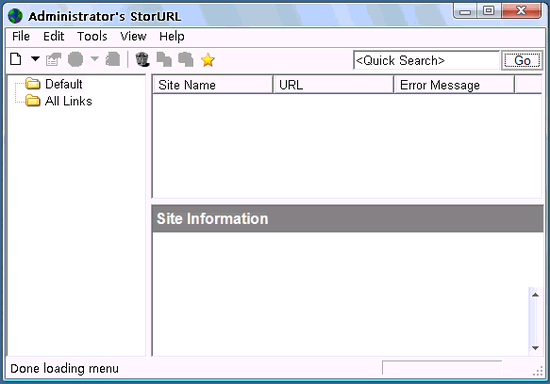
Task: Click the Go button
Action: click(x=522, y=60)
